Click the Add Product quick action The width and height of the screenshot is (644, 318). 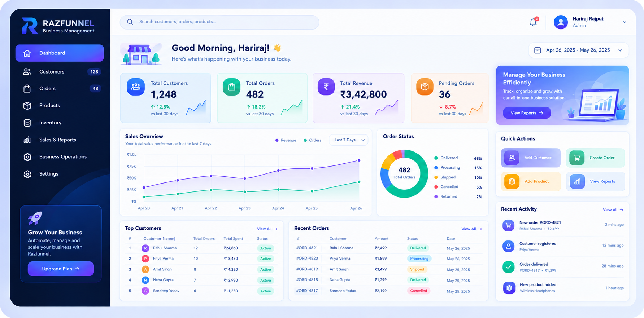(x=531, y=181)
